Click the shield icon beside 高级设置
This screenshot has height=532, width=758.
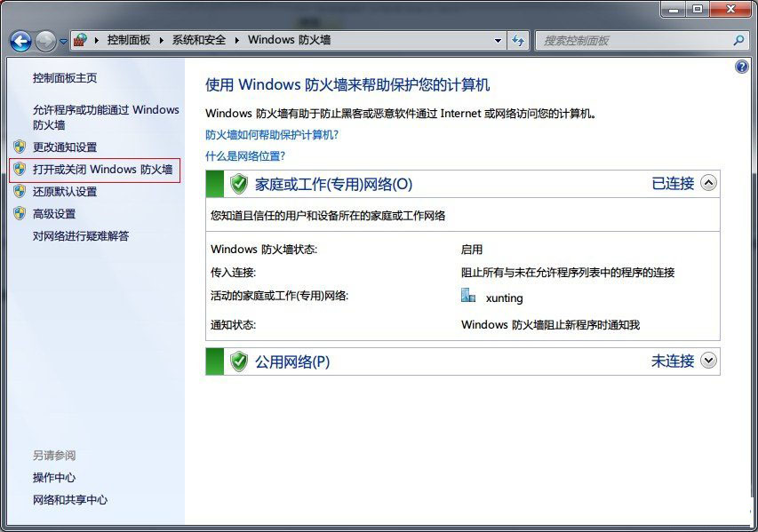20,213
